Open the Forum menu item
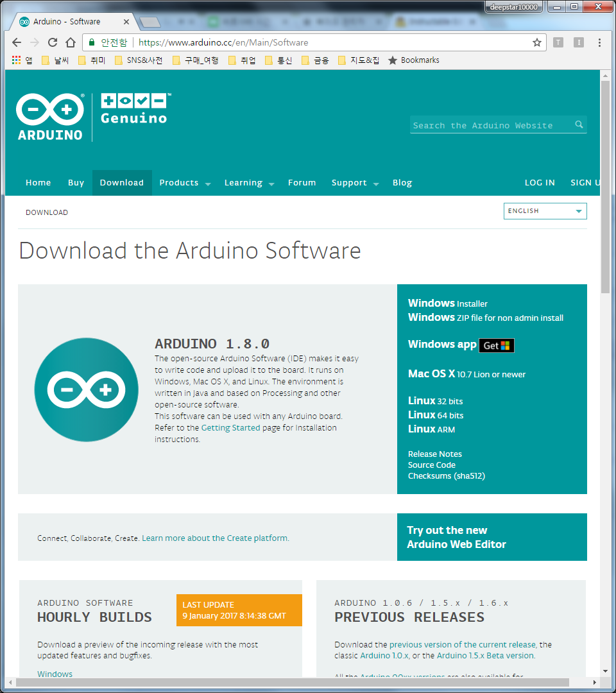 pos(302,183)
